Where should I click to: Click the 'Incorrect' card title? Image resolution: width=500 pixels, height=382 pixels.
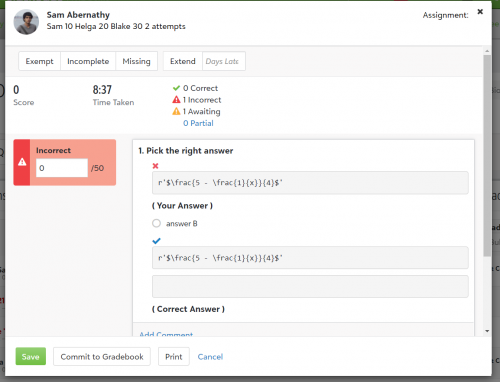coord(53,150)
